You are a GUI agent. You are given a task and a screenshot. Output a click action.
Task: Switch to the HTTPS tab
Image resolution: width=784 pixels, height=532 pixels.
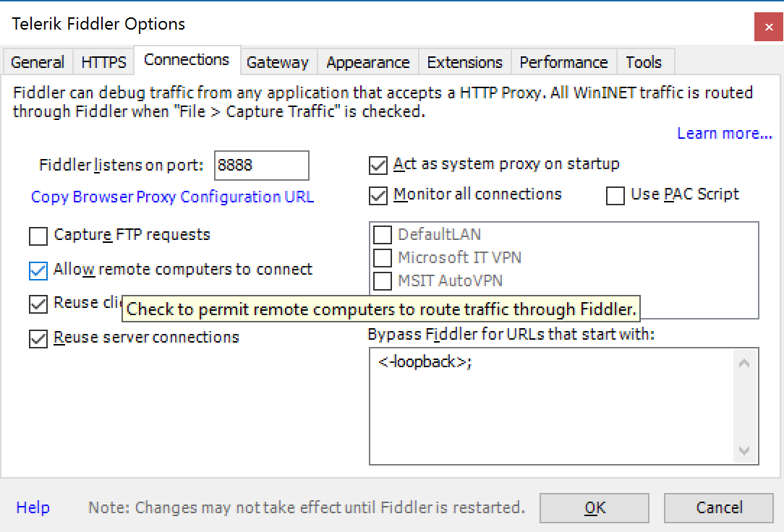103,62
